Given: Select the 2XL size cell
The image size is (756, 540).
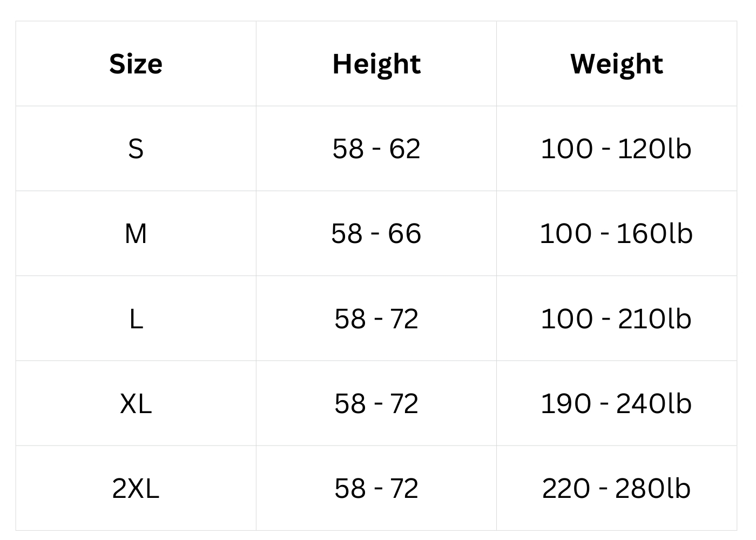Looking at the screenshot, I should (x=136, y=488).
